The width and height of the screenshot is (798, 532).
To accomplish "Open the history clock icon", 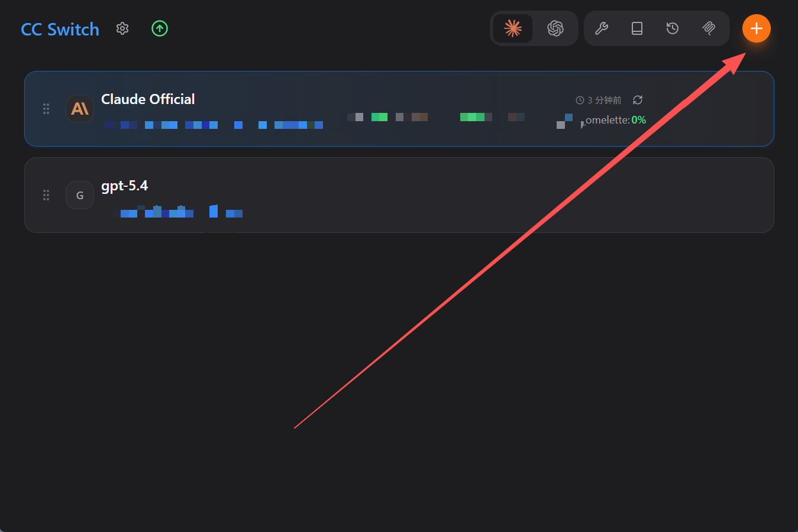I will (x=673, y=28).
